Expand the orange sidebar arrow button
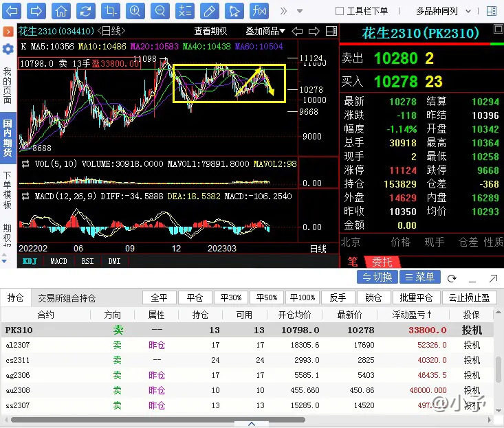Viewport: 504px width, 428px height. click(8, 32)
